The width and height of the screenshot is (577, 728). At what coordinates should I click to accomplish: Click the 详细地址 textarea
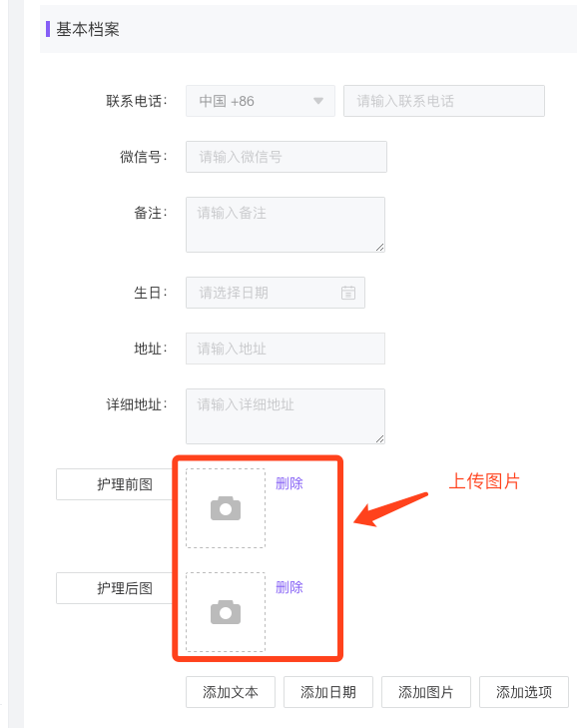286,416
